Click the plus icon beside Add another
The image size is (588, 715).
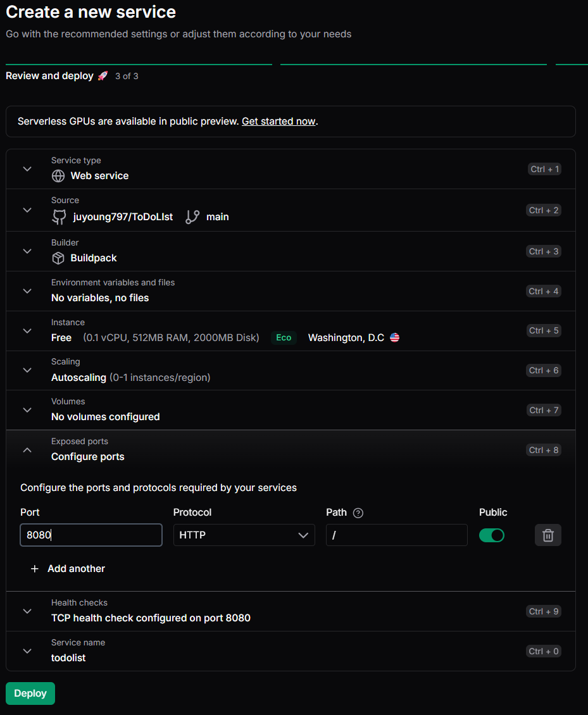tap(35, 569)
